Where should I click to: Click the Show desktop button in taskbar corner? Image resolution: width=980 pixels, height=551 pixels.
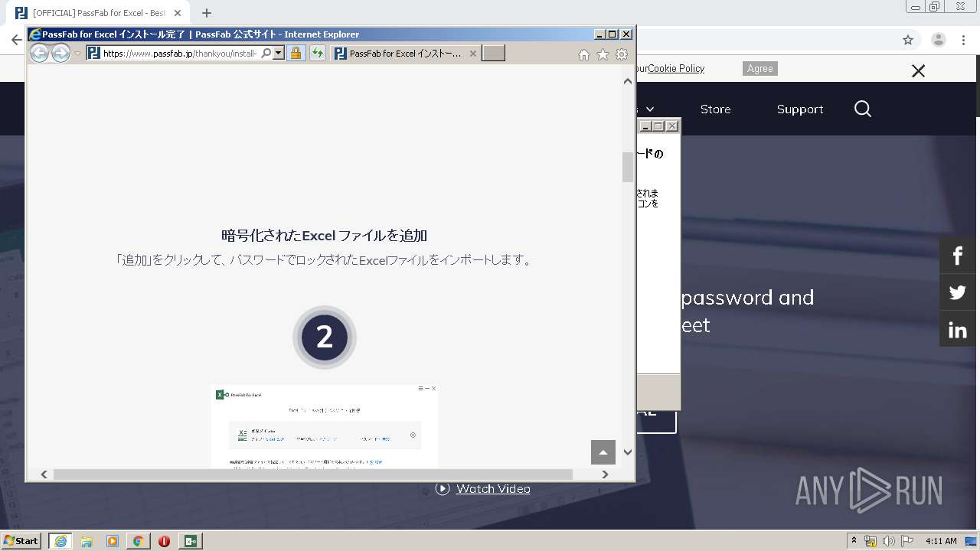point(971,541)
